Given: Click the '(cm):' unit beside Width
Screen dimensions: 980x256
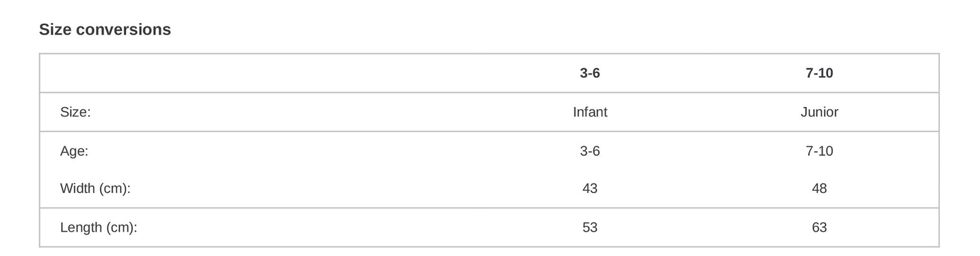Looking at the screenshot, I should 115,189.
